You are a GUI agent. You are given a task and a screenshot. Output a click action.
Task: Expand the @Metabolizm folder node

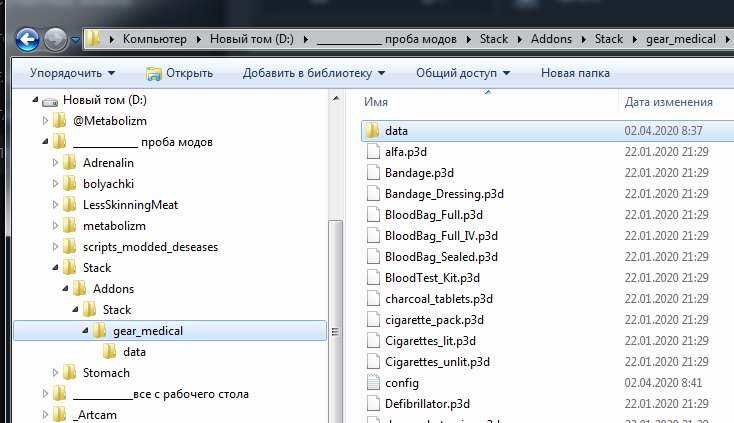[x=45, y=121]
